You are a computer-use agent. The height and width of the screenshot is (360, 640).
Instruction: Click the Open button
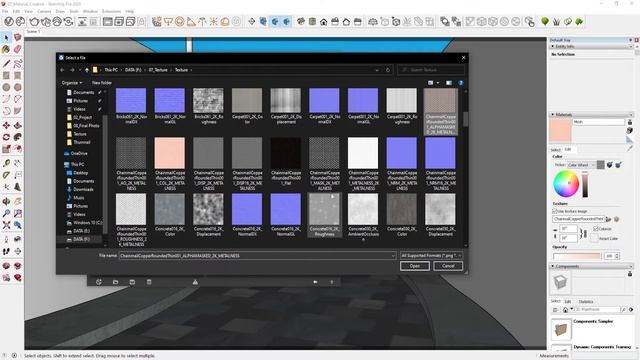pos(415,266)
